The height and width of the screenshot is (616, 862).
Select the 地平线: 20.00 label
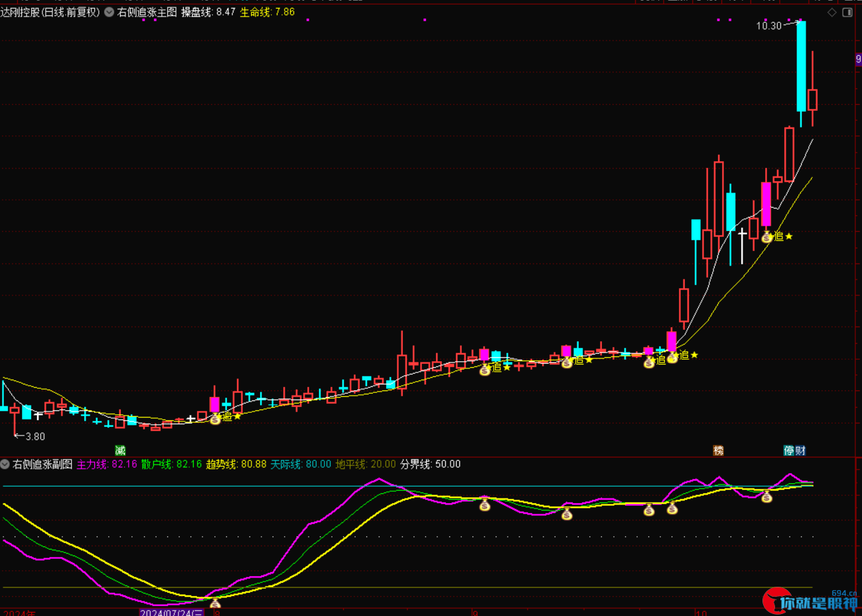366,464
